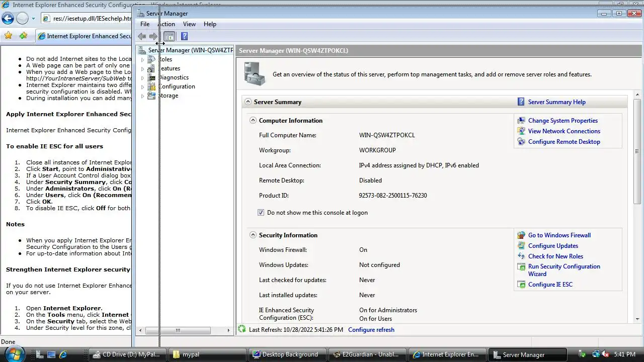Screen dimensions: 644x362
Task: Click the Forward arrow in Server Manager toolbar
Action: pyautogui.click(x=153, y=36)
